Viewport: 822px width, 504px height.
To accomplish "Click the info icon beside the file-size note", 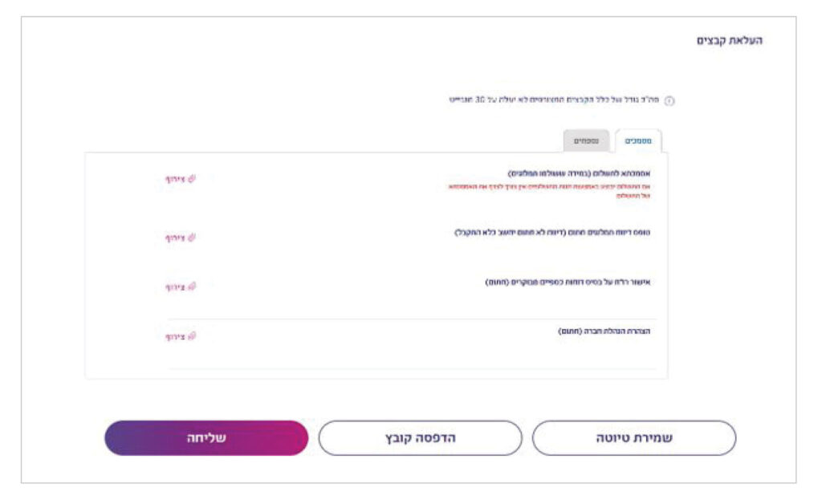I will (x=670, y=101).
